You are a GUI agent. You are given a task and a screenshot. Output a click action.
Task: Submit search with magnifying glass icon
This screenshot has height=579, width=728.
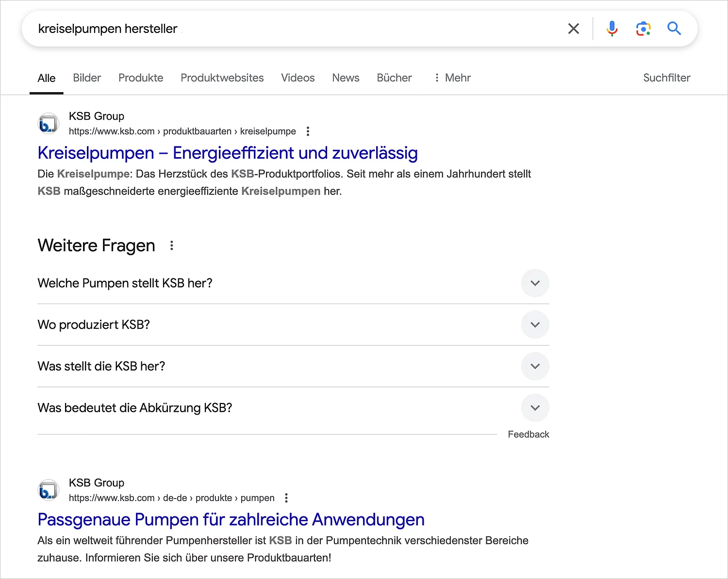674,29
